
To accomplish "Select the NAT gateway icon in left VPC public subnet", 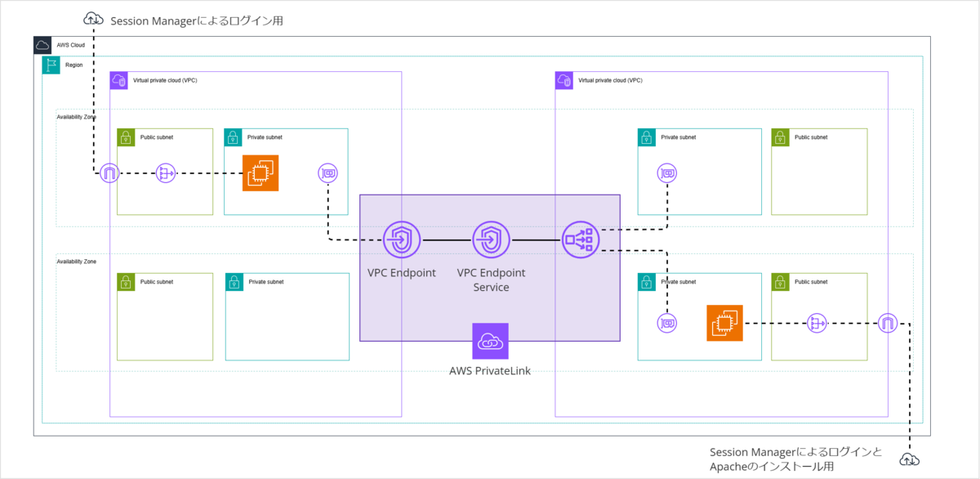I will tap(166, 173).
